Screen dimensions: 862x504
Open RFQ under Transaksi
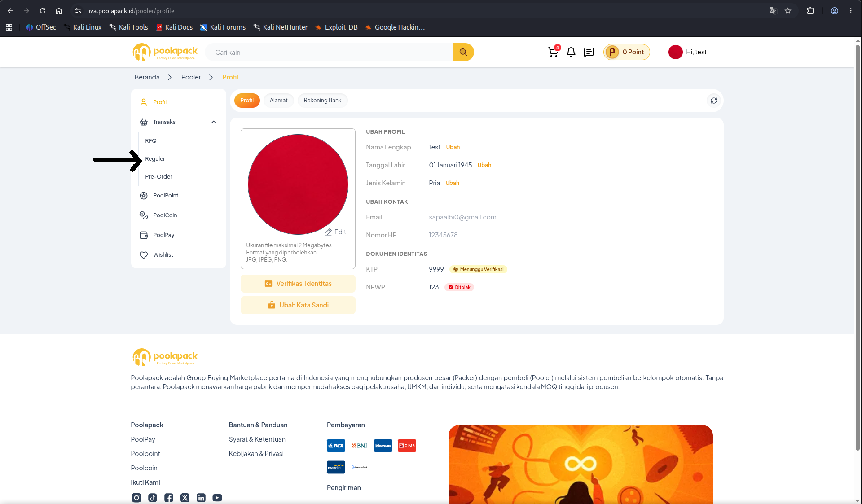(x=151, y=141)
